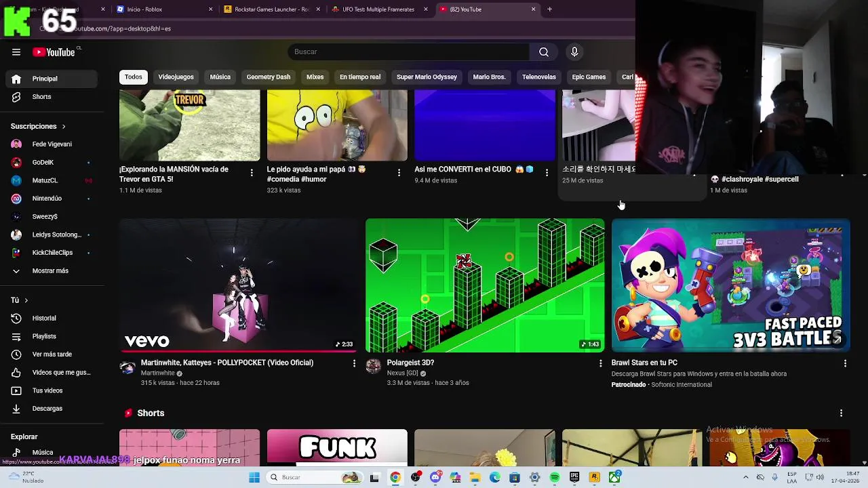Open Ver más tarde list
868x488 pixels.
coord(52,354)
